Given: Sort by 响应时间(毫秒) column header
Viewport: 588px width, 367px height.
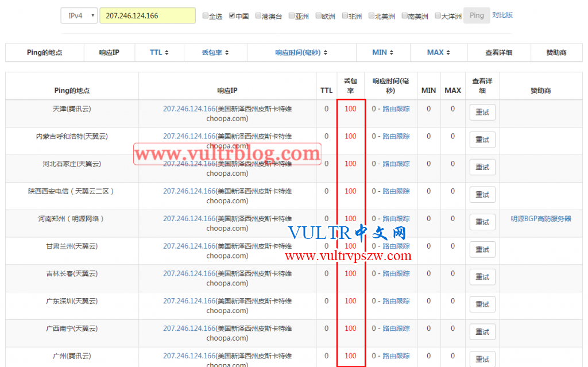Looking at the screenshot, I should pyautogui.click(x=301, y=52).
